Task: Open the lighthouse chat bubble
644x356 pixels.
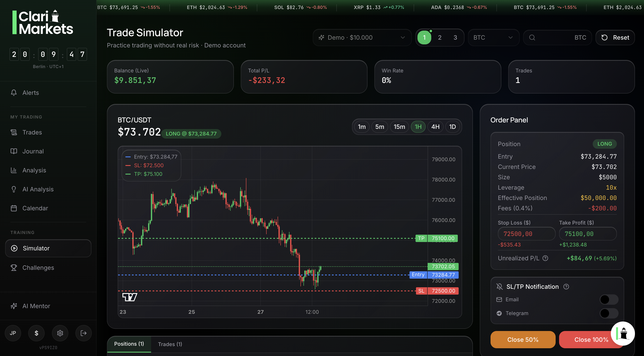Action: [623, 334]
